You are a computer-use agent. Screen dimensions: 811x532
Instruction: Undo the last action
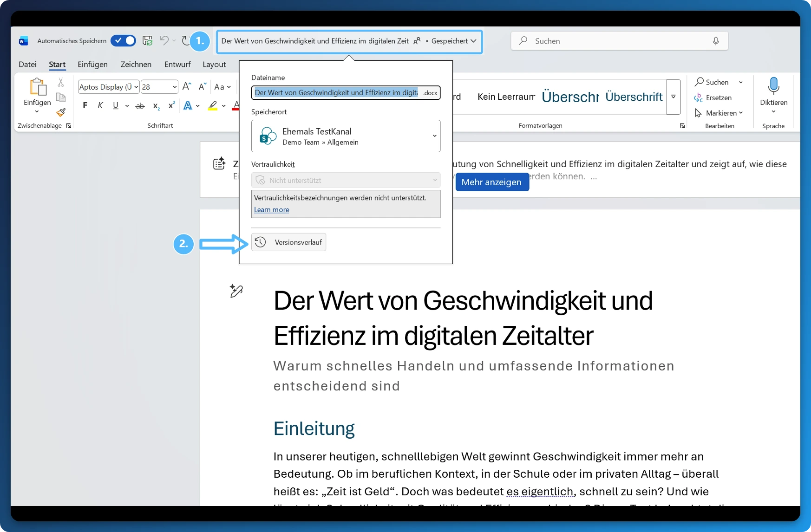164,40
